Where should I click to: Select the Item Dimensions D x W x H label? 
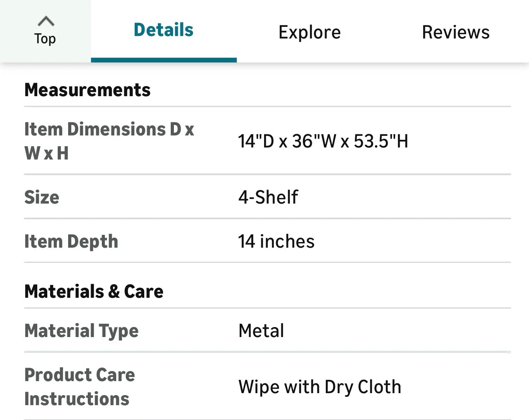click(109, 141)
